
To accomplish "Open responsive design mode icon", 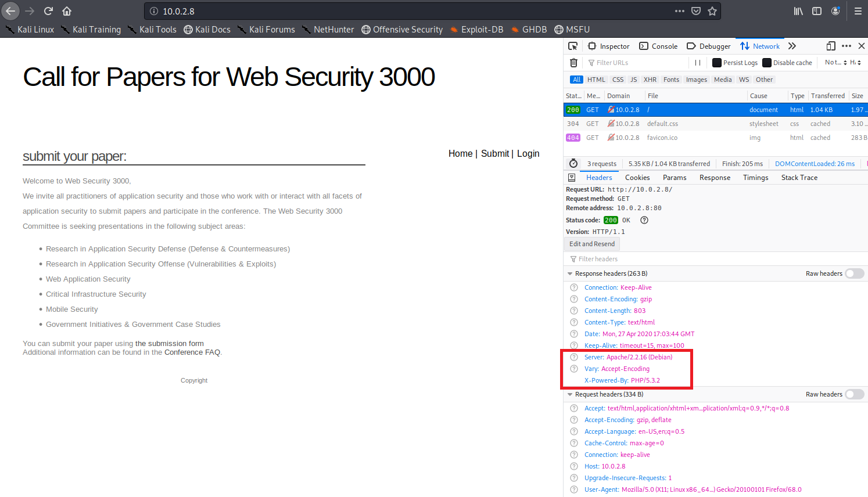I will click(x=831, y=46).
